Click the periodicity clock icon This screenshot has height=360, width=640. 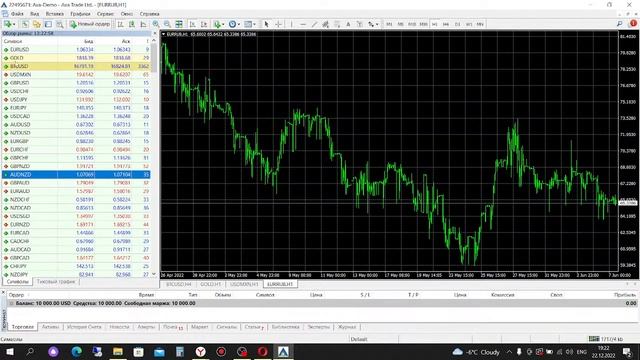[232, 24]
